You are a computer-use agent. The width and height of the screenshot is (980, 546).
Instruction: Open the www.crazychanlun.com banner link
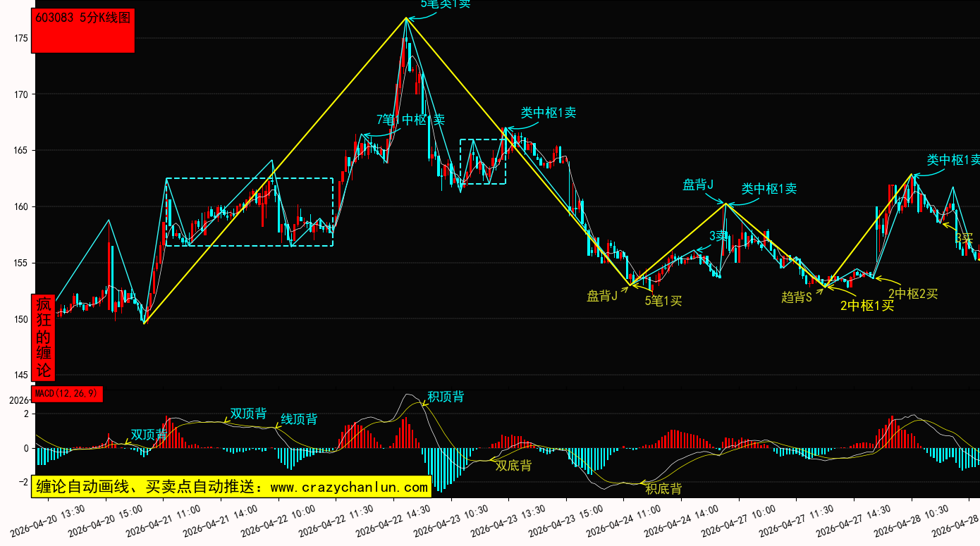pyautogui.click(x=231, y=487)
